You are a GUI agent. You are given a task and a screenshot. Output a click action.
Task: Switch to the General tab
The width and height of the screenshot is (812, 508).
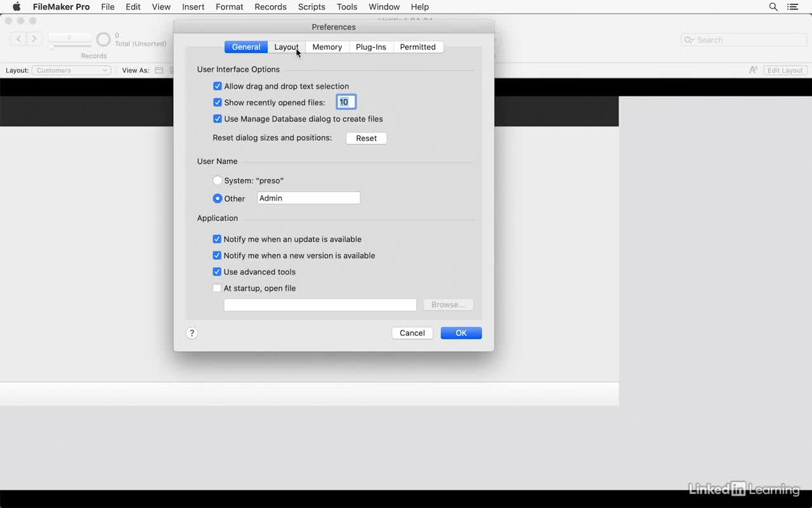pyautogui.click(x=246, y=47)
